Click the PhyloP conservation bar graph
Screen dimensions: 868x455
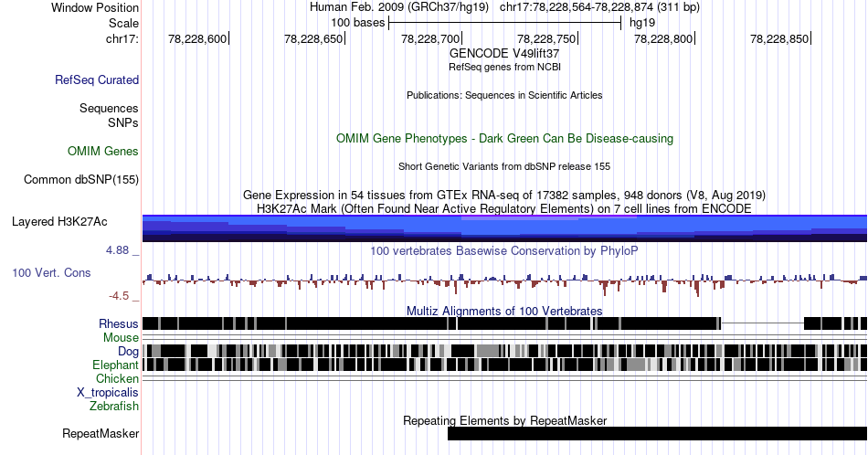[505, 283]
